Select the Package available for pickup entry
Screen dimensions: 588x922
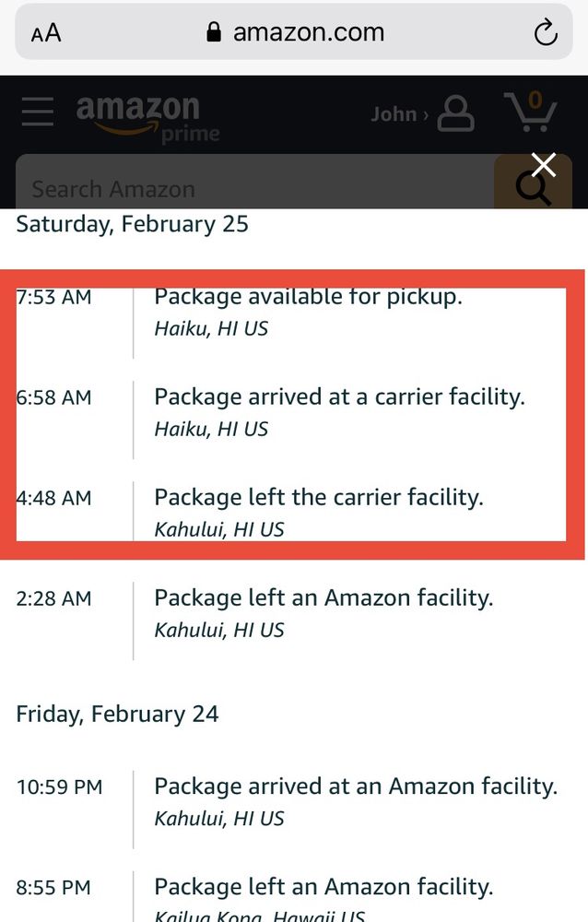[x=308, y=298]
